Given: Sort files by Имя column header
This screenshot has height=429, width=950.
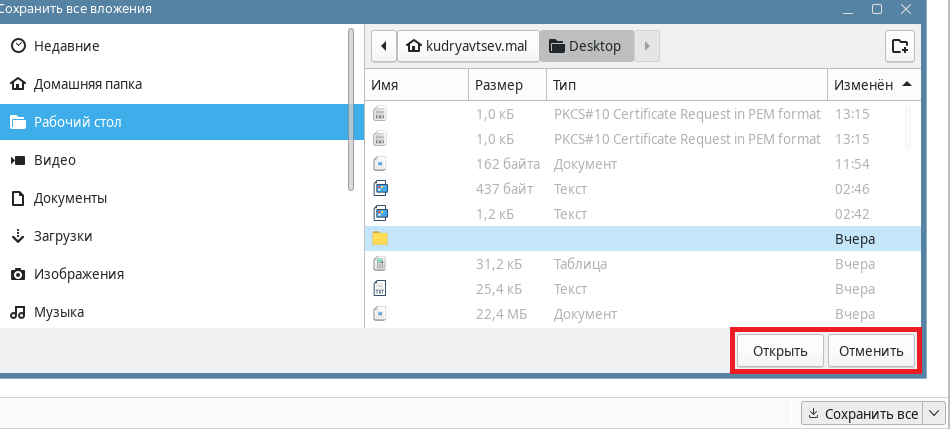Looking at the screenshot, I should click(417, 85).
